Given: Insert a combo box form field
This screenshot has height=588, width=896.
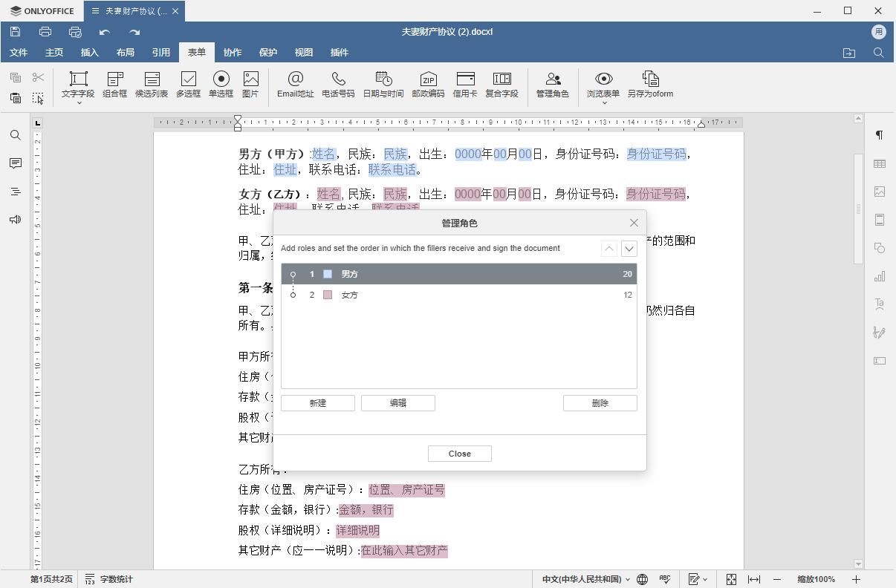Looking at the screenshot, I should pos(115,85).
